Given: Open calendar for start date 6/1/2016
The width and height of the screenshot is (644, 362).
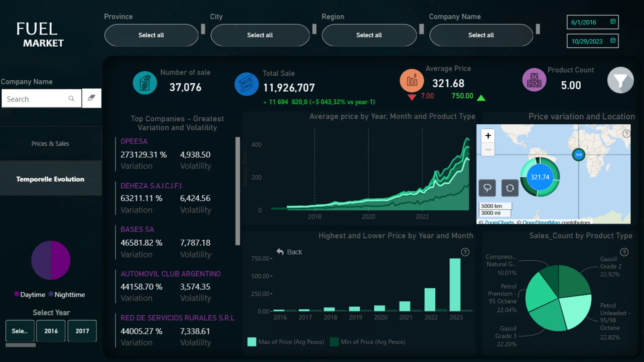Looking at the screenshot, I should pyautogui.click(x=613, y=21).
